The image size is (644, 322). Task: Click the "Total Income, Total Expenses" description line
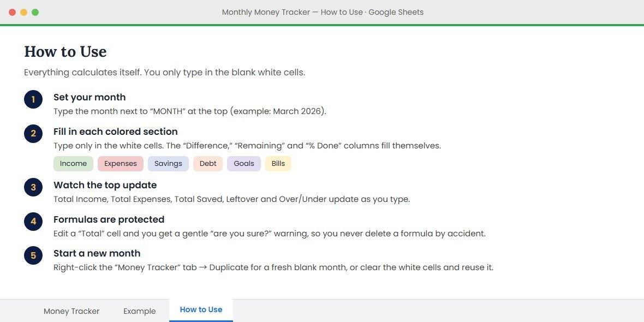[x=231, y=200]
